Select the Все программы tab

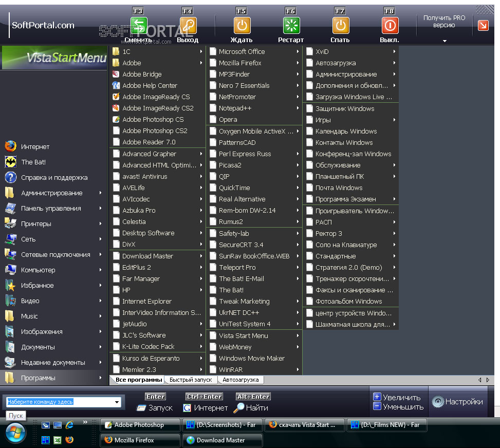tap(138, 380)
